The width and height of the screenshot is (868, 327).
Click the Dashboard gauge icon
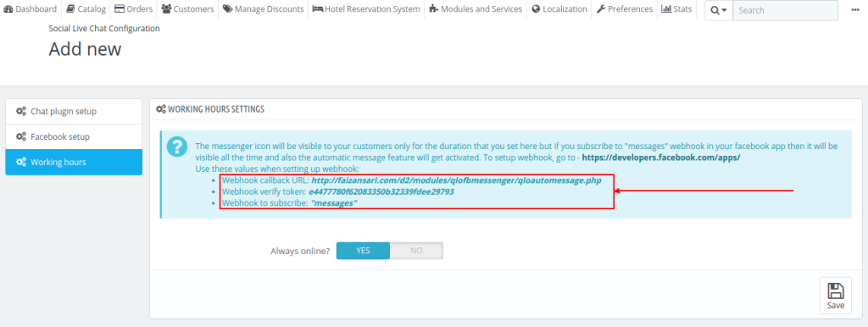point(8,8)
